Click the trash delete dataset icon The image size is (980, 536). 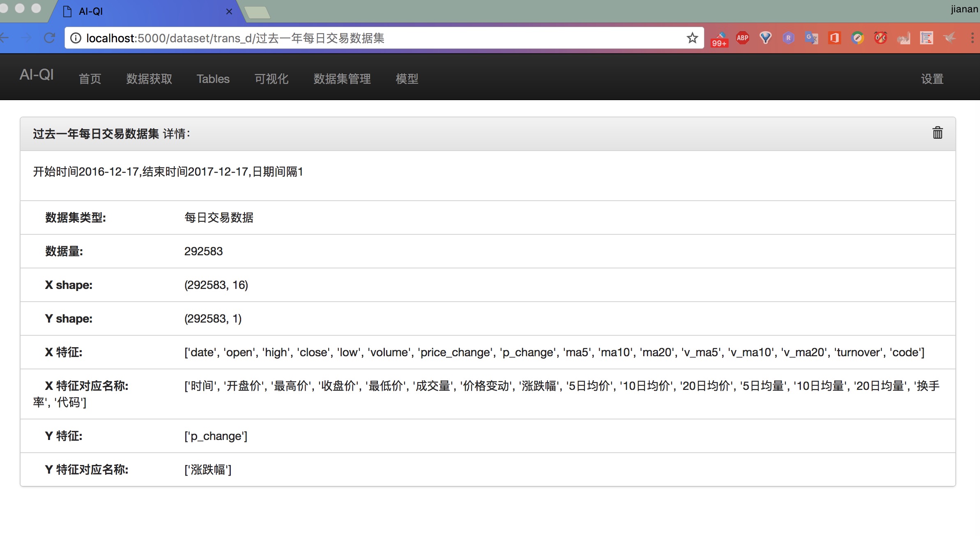pyautogui.click(x=937, y=133)
